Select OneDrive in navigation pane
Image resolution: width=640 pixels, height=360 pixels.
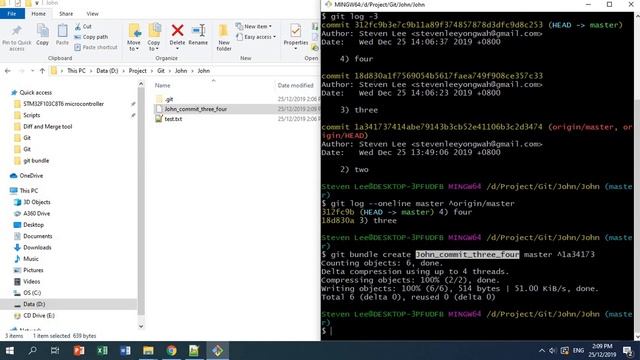pos(31,176)
